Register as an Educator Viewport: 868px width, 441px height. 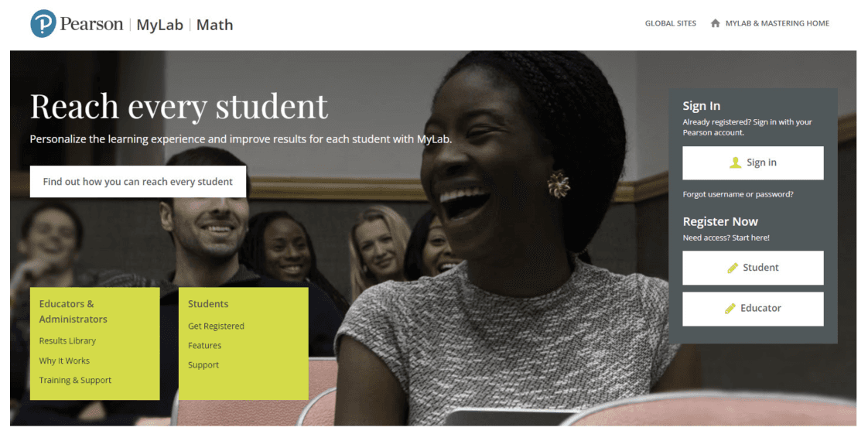(753, 309)
